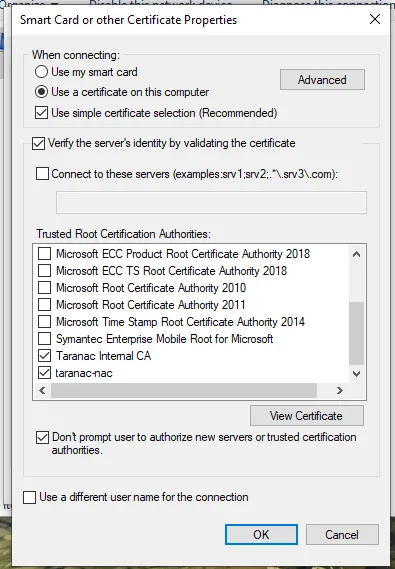The image size is (395, 569).
Task: Click the horizontal scrollbar thumb of certificate list
Action: [x=184, y=390]
